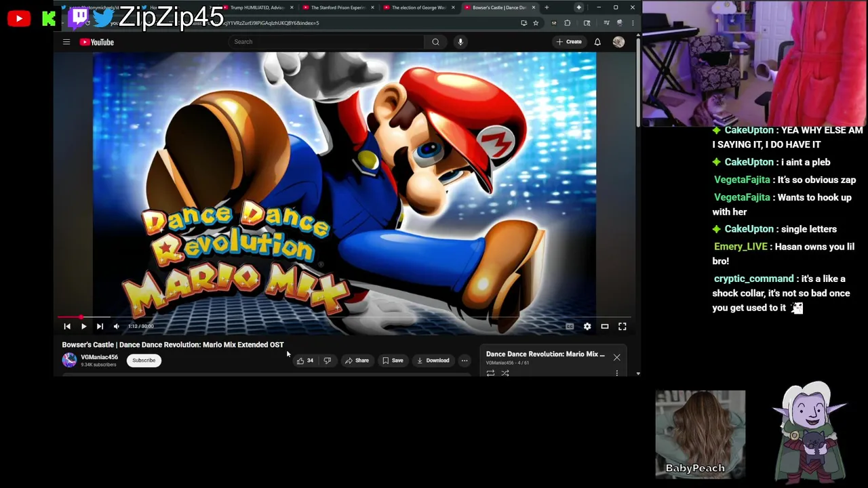Toggle loop playlist in the playlist panel
This screenshot has height=488, width=868.
coord(490,373)
